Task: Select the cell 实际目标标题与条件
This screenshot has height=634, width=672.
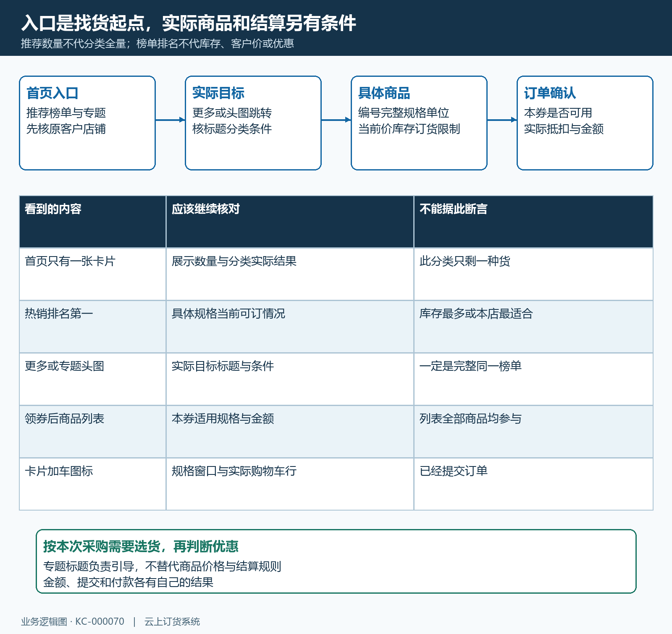Action: [x=290, y=379]
